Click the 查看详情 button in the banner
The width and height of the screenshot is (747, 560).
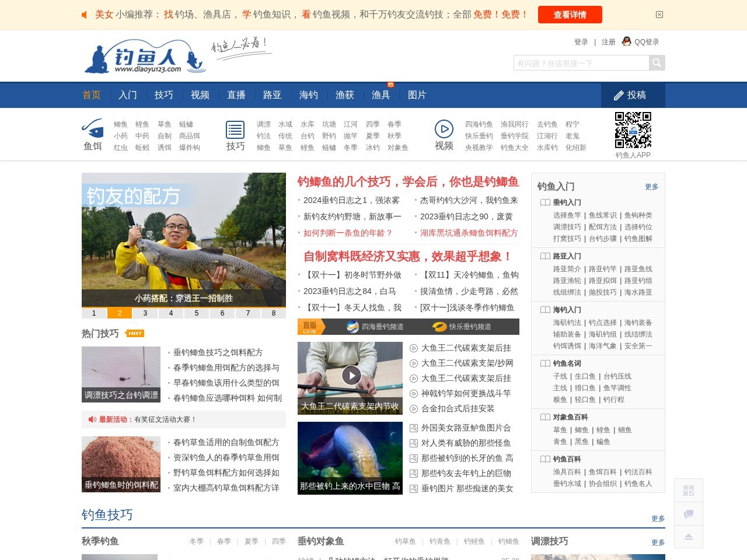coord(570,15)
